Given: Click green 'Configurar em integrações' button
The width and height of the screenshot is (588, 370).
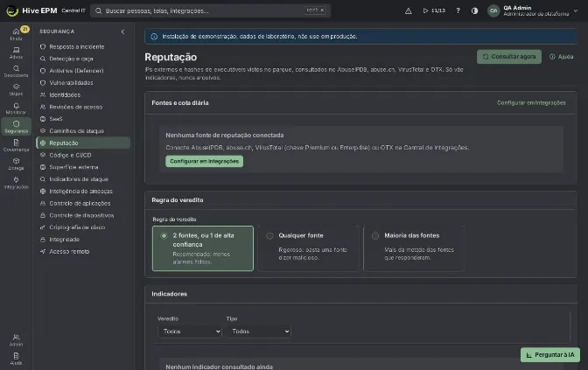Looking at the screenshot, I should click(205, 161).
